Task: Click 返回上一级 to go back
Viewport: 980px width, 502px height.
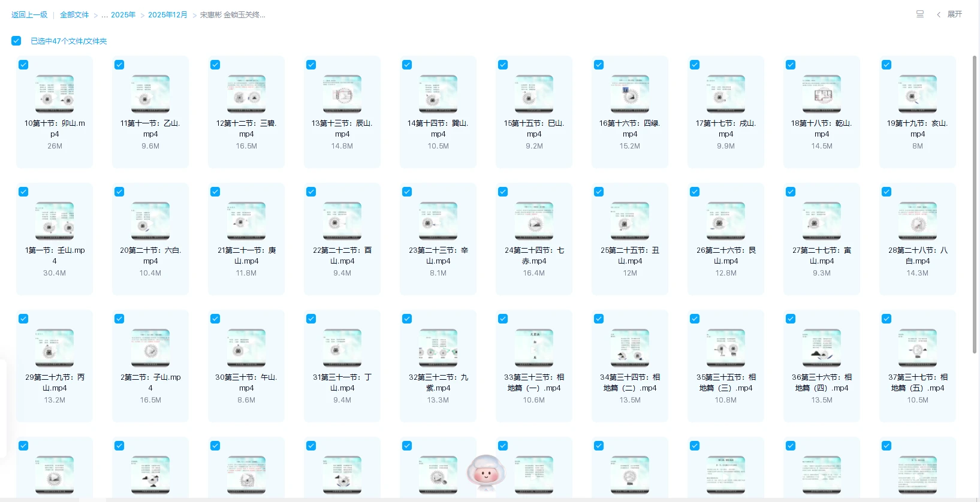Action: click(x=29, y=15)
